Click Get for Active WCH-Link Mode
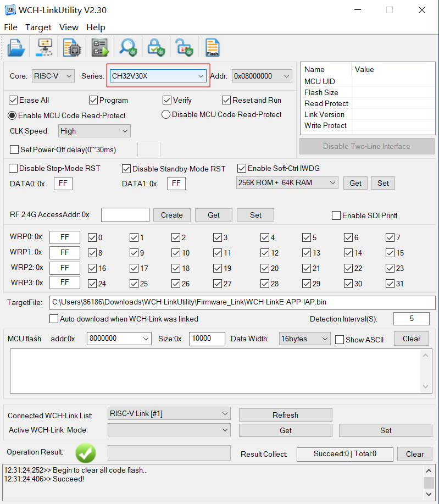Screen dimensions: 439x504 click(x=285, y=430)
